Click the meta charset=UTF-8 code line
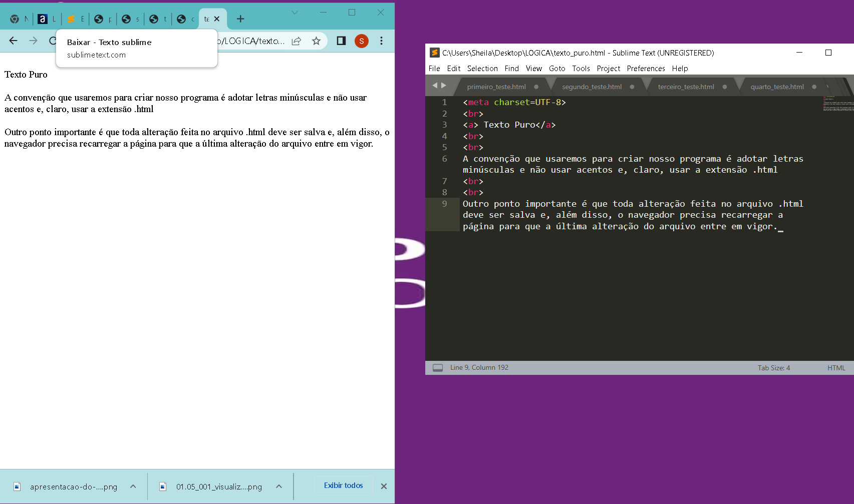Screen dimensions: 854x504 coord(514,102)
